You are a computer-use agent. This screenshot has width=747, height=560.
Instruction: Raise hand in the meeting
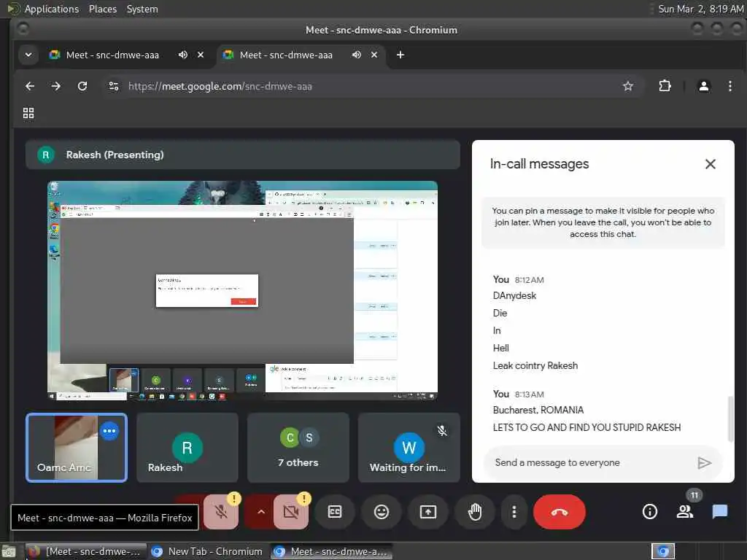(x=474, y=512)
